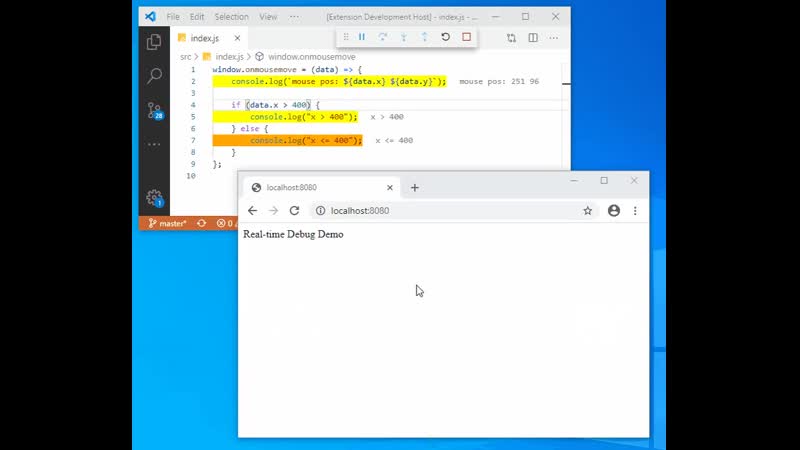800x450 pixels.
Task: Click the highlighted console.log mouse pos line
Action: (330, 81)
